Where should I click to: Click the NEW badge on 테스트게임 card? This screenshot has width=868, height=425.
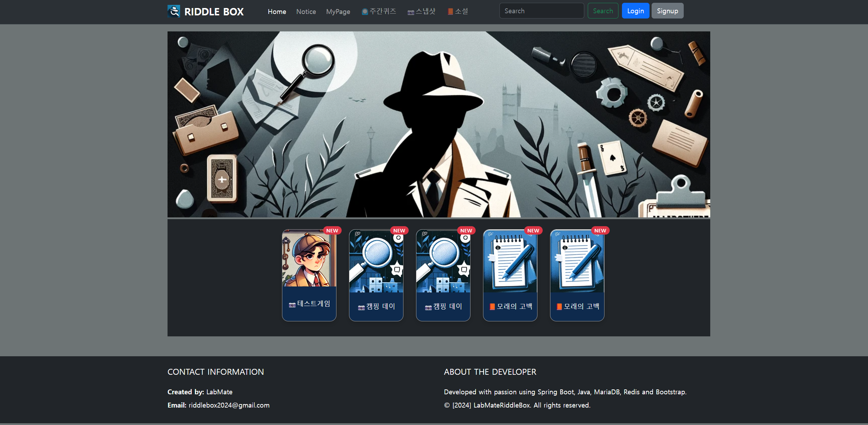[x=332, y=231]
